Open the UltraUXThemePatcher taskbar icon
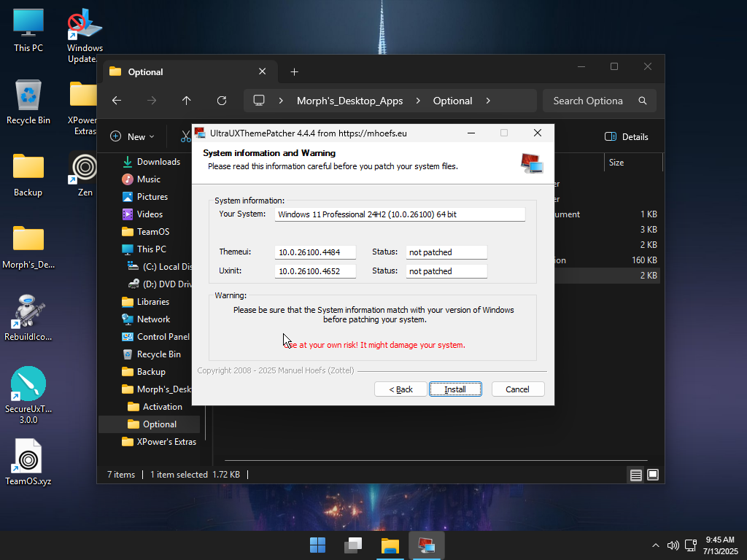The width and height of the screenshot is (747, 560). (x=426, y=545)
